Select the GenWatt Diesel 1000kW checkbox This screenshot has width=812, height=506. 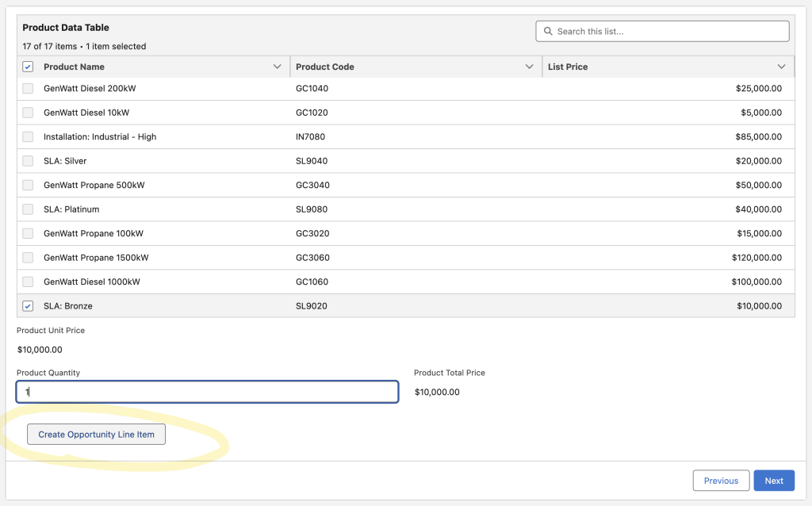[x=28, y=282]
